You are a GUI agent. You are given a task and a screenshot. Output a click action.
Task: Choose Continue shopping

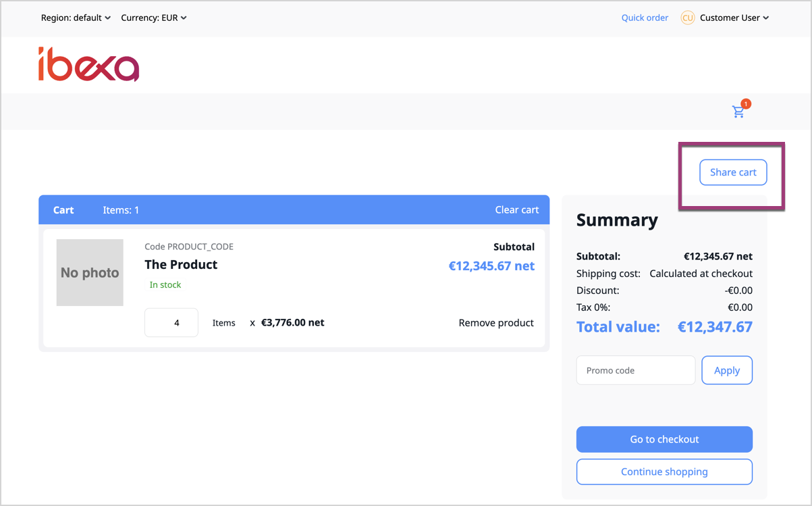pyautogui.click(x=664, y=472)
